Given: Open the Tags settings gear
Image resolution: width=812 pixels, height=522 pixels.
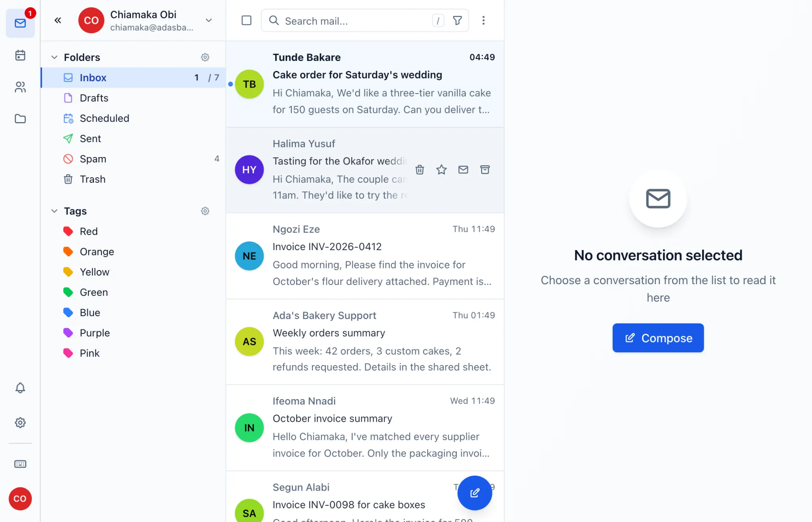Looking at the screenshot, I should pyautogui.click(x=205, y=211).
